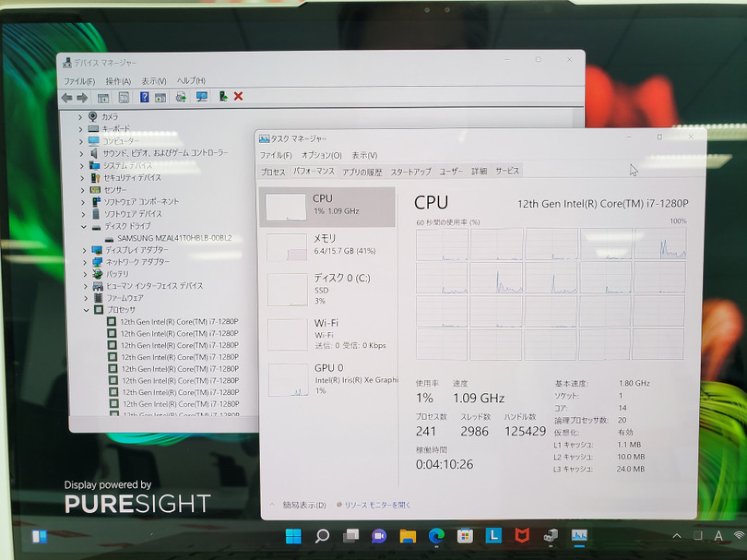Open File Explorer folder icon on taskbar
This screenshot has height=560, width=747.
click(x=408, y=536)
